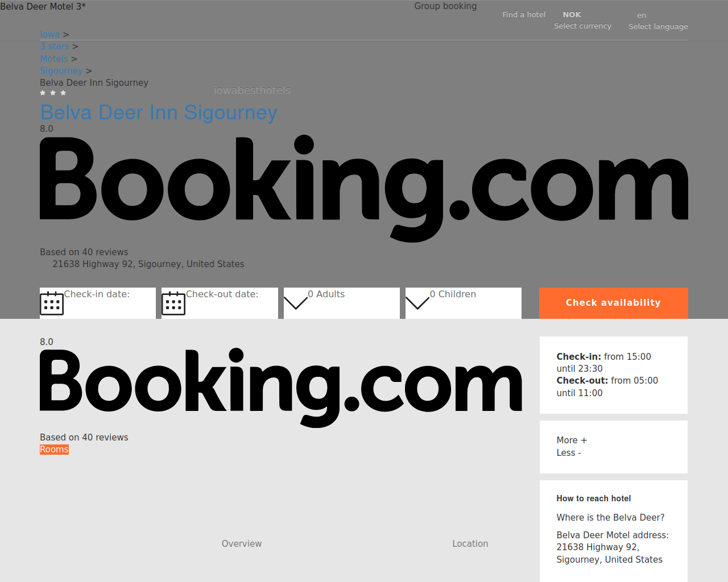The height and width of the screenshot is (582, 728).
Task: Click the Belva Deer Motel 3* title
Action: (43, 6)
